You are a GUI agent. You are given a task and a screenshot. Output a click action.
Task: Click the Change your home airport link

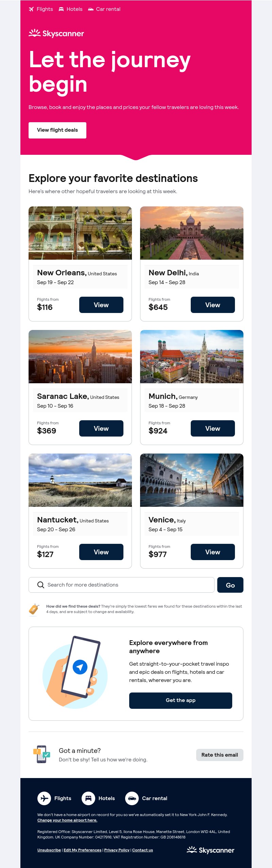click(x=67, y=820)
